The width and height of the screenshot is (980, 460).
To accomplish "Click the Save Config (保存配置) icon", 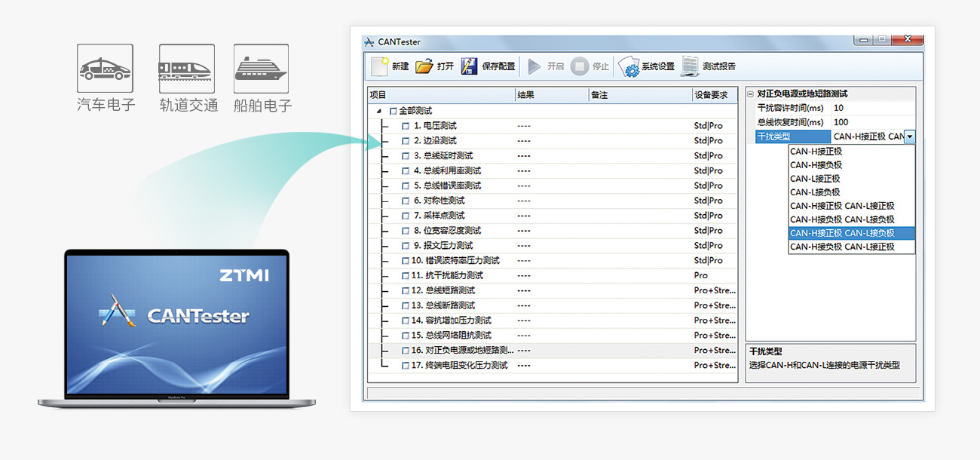I will point(469,66).
